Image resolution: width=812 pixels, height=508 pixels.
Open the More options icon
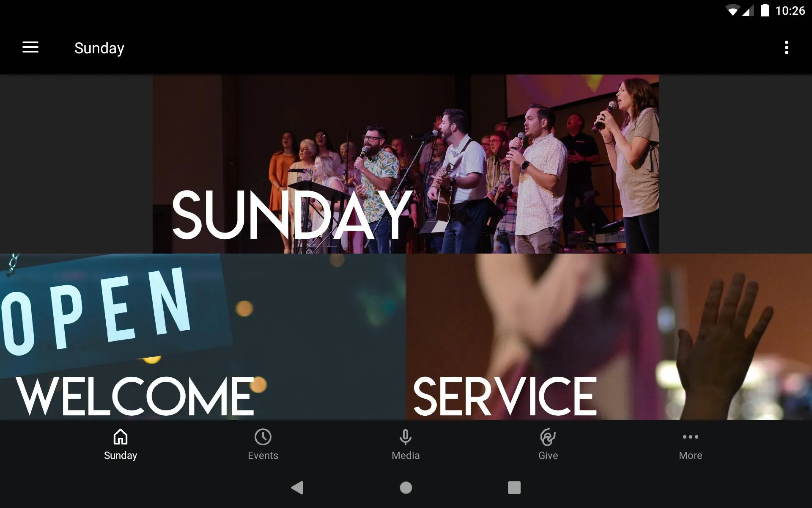pyautogui.click(x=787, y=48)
